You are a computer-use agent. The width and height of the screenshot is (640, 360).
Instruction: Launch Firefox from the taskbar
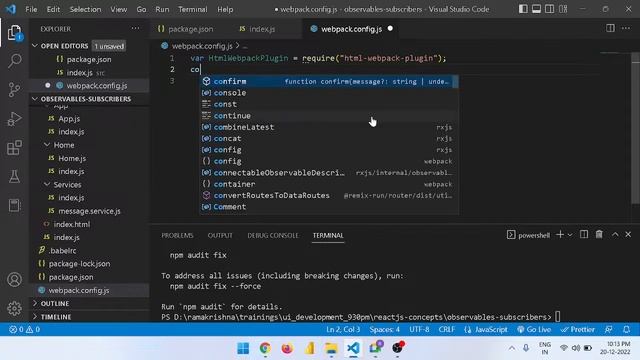pyautogui.click(x=287, y=348)
